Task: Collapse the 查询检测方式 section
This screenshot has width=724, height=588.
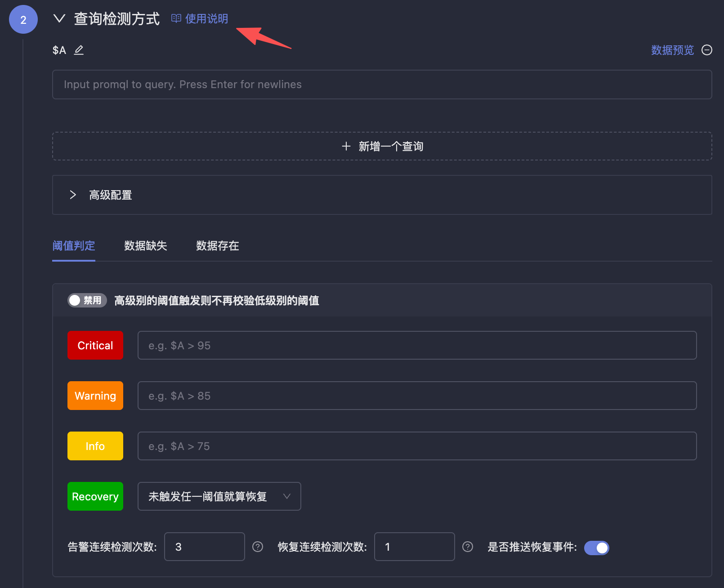Action: [x=59, y=18]
